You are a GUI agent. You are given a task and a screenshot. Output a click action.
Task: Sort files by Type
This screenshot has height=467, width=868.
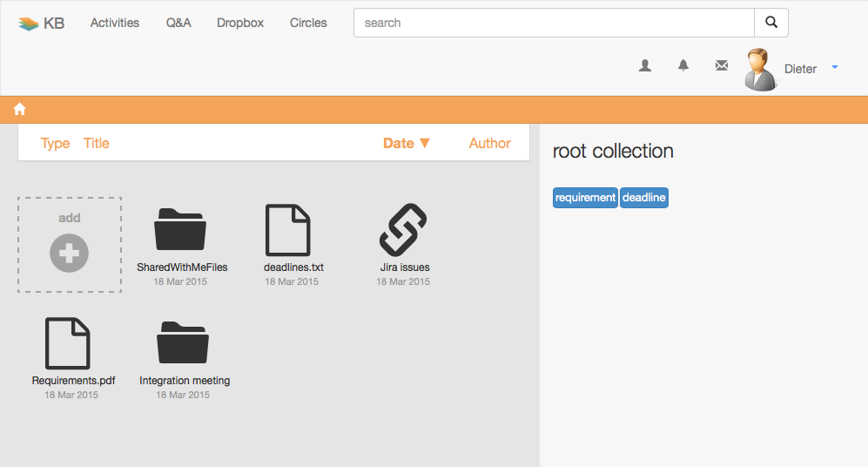(56, 144)
